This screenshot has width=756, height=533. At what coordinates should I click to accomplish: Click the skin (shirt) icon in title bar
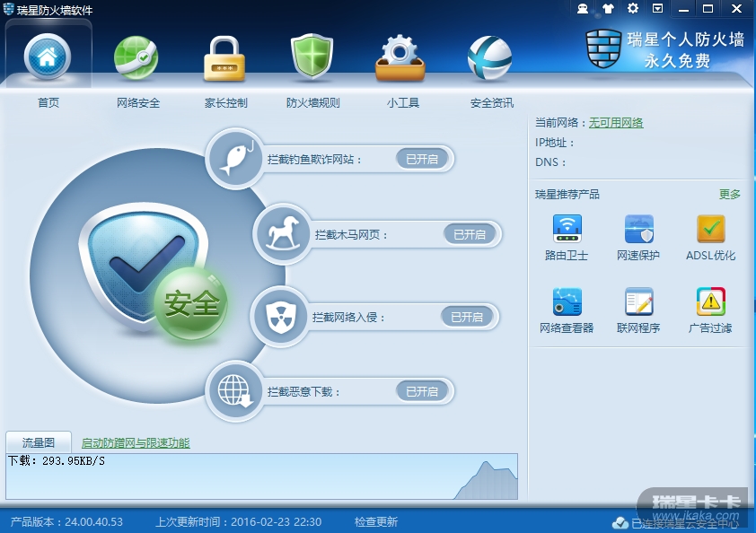click(x=608, y=8)
